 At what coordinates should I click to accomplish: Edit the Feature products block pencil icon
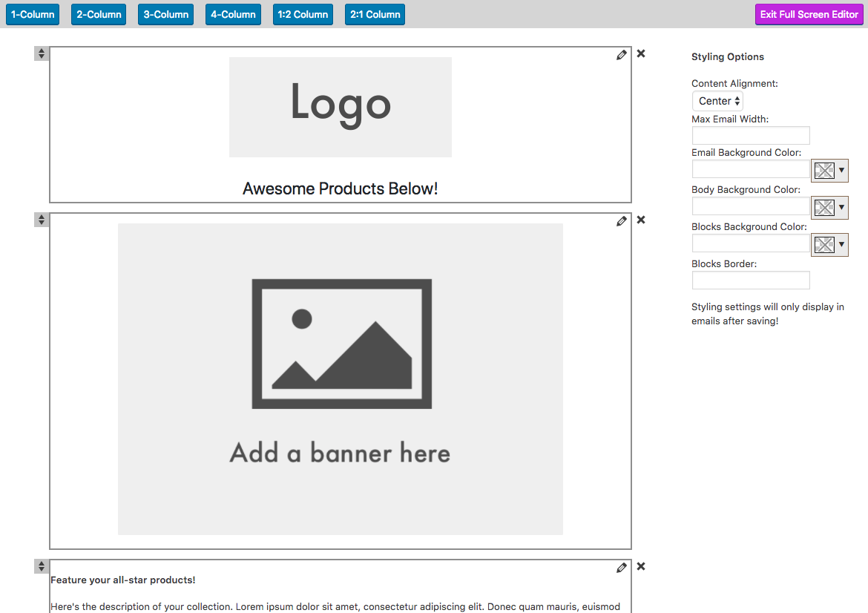[x=622, y=568]
